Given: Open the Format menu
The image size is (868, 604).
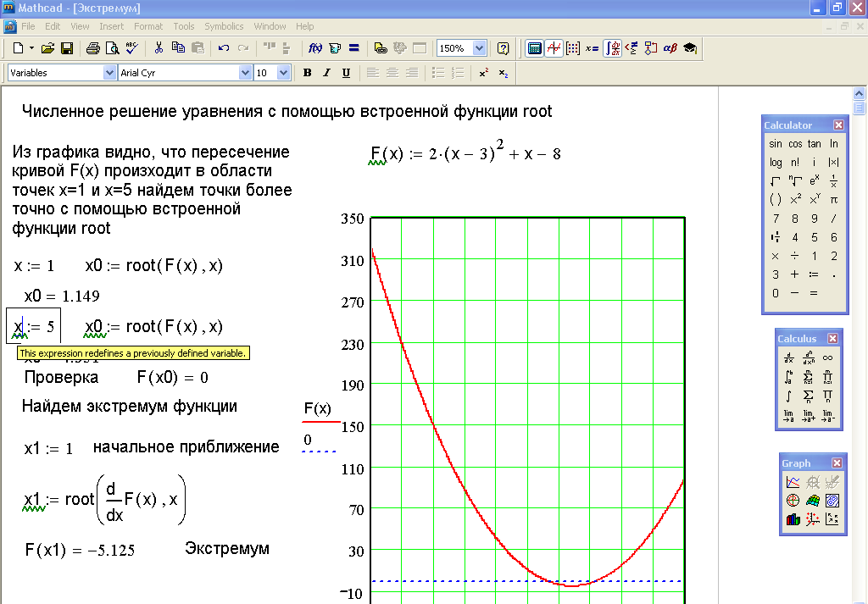Looking at the screenshot, I should click(x=148, y=26).
